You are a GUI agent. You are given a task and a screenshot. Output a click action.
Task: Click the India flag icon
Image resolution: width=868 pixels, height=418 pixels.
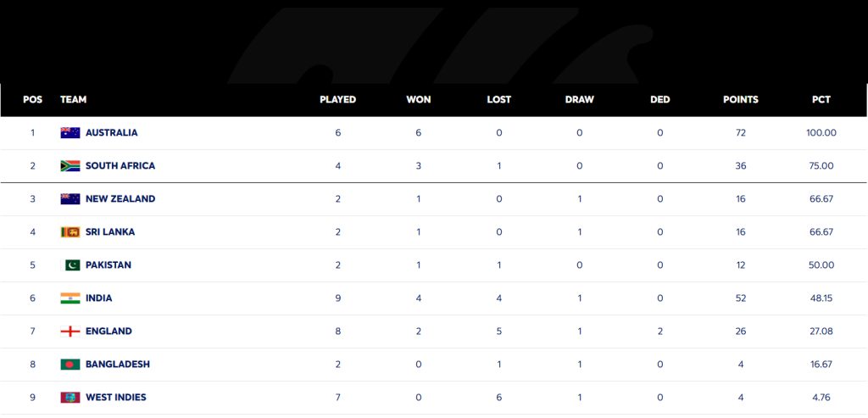(70, 298)
